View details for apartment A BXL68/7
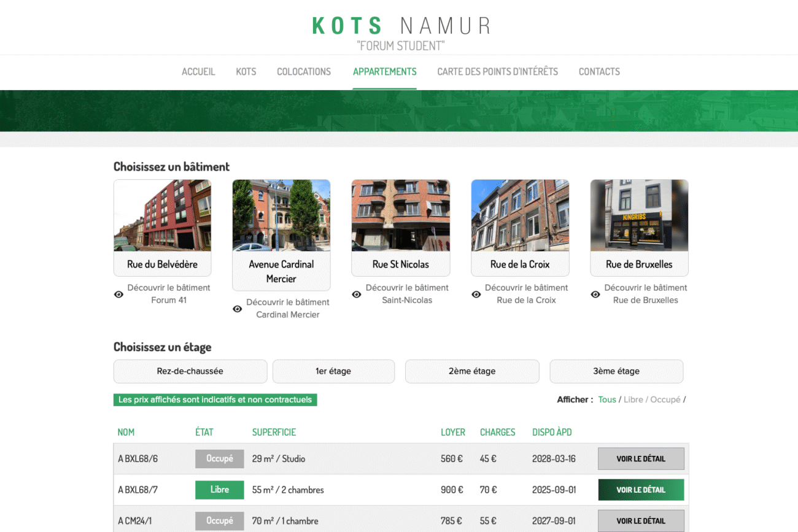 click(x=641, y=490)
